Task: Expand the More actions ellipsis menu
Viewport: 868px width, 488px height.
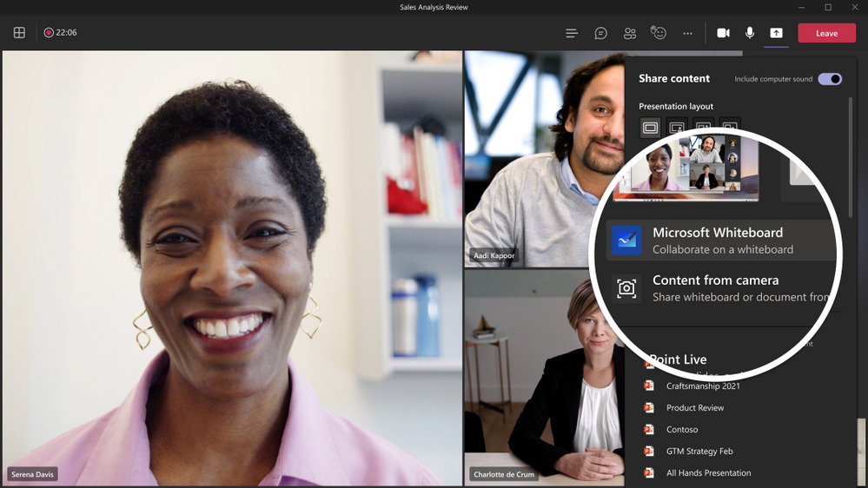Action: [x=688, y=33]
